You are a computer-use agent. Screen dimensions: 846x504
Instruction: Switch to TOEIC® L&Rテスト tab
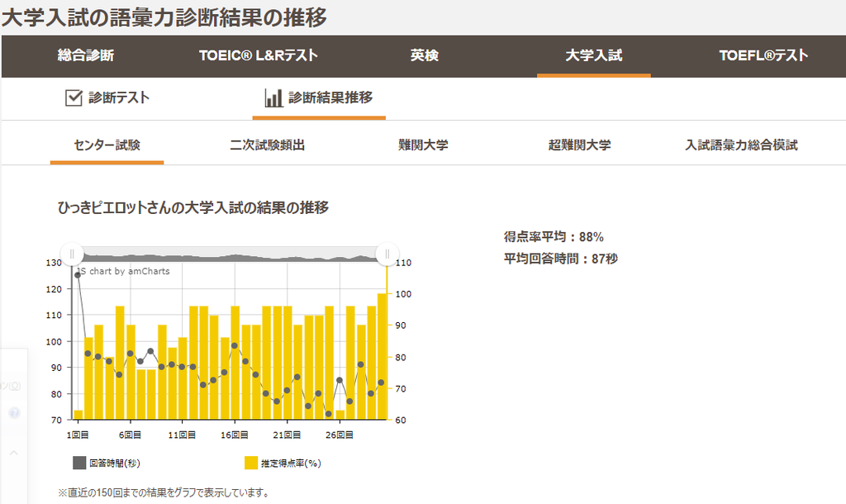tap(258, 55)
